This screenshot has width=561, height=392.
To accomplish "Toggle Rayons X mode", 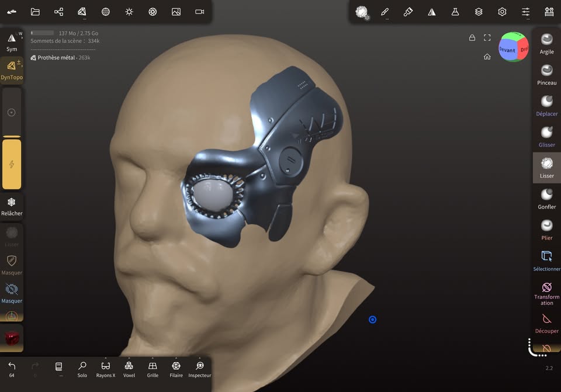I will pyautogui.click(x=105, y=368).
